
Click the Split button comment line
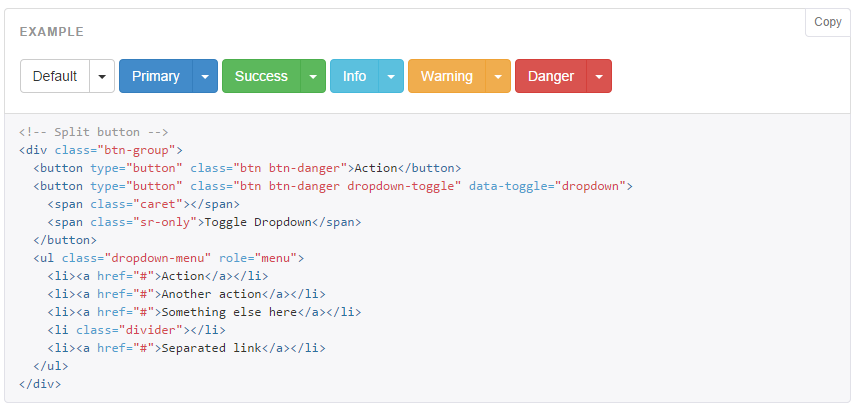(93, 132)
